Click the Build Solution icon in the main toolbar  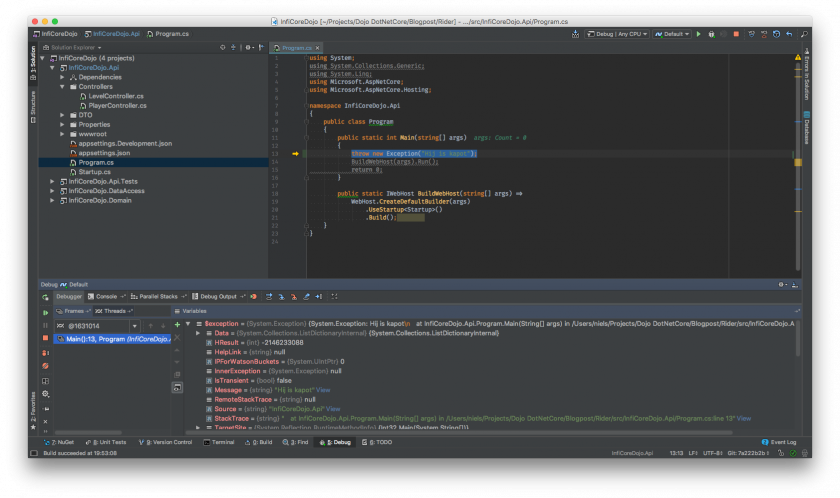pos(575,34)
